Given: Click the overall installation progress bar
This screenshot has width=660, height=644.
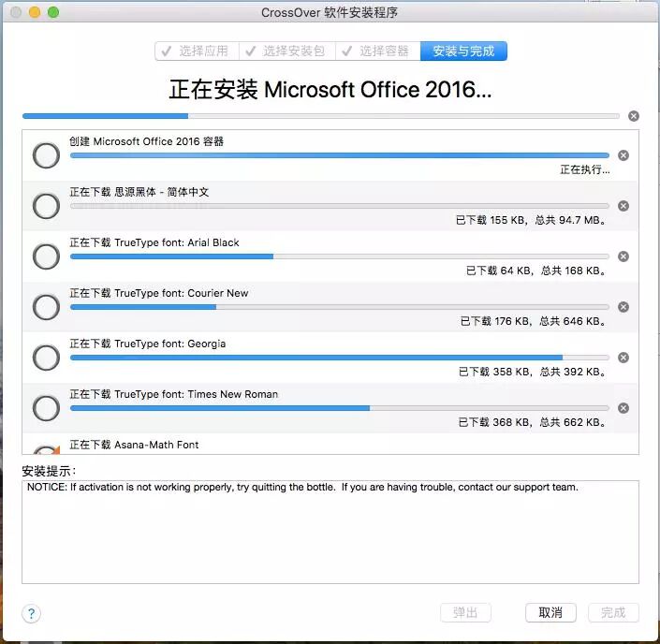Looking at the screenshot, I should pyautogui.click(x=321, y=116).
